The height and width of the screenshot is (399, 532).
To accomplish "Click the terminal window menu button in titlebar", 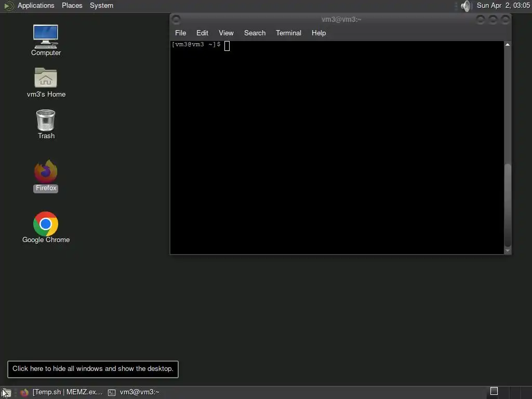I will [x=176, y=19].
